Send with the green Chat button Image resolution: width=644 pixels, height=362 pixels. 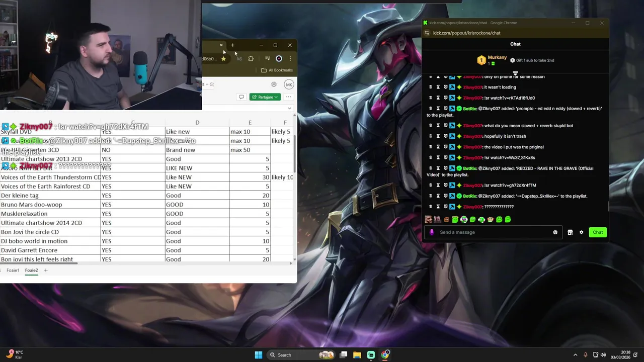598,232
